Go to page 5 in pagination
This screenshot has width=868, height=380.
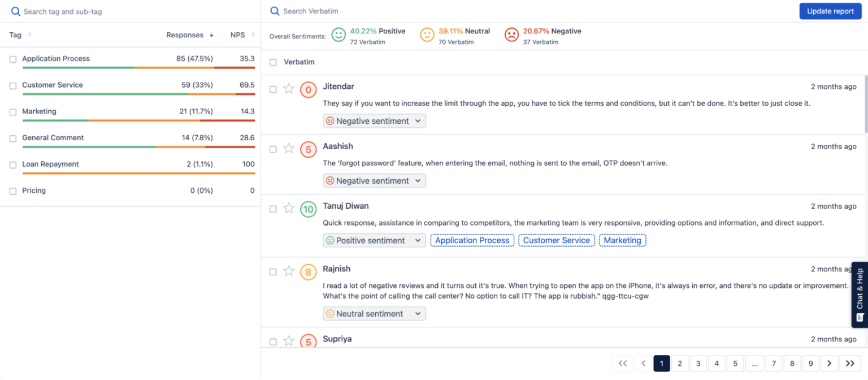(735, 363)
